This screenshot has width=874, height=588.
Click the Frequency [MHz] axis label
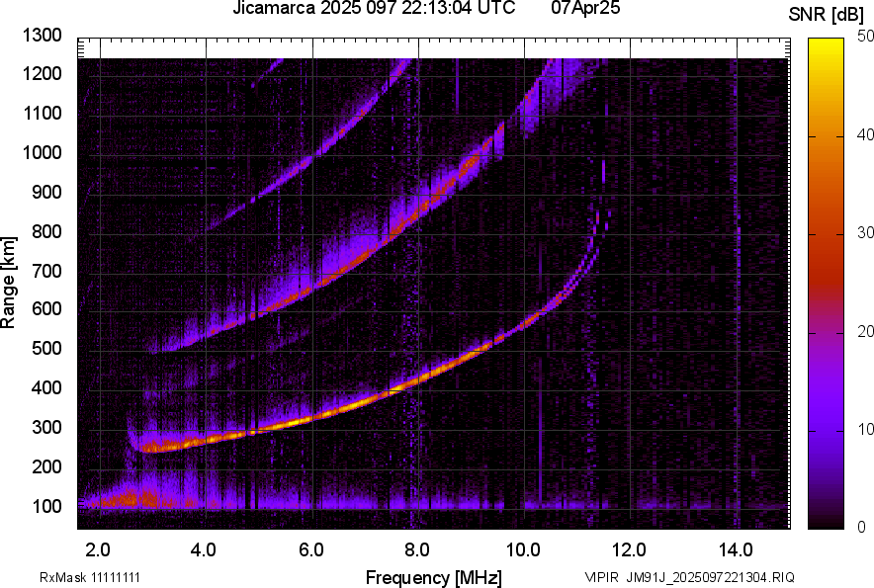pos(434,577)
